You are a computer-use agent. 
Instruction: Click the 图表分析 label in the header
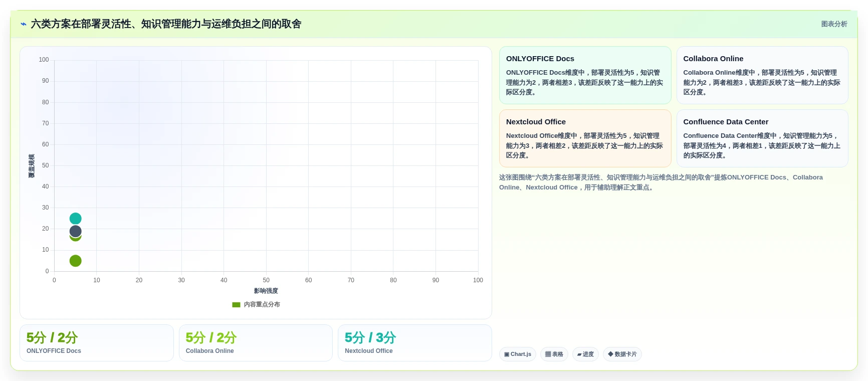click(834, 24)
